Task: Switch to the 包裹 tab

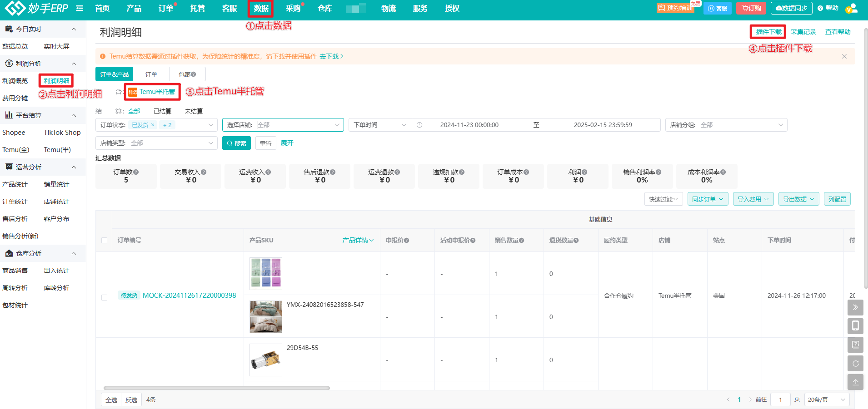Action: (186, 74)
